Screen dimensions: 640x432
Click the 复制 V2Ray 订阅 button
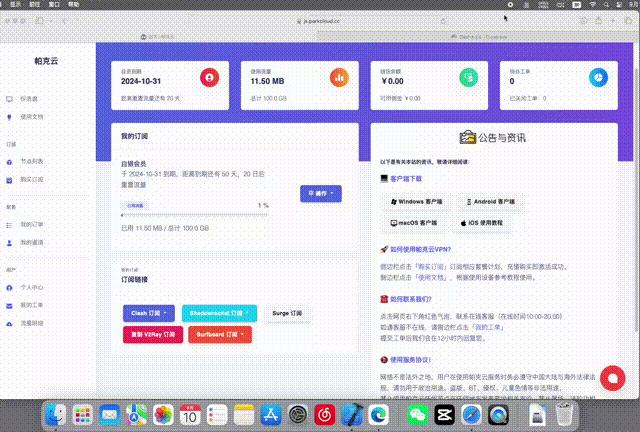pyautogui.click(x=153, y=334)
